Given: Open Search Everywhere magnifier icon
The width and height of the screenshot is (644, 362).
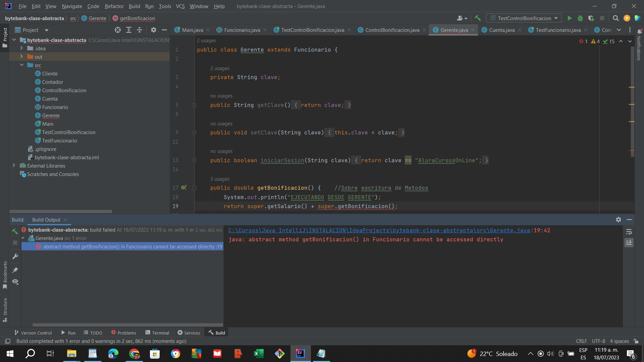Looking at the screenshot, I should point(615,18).
